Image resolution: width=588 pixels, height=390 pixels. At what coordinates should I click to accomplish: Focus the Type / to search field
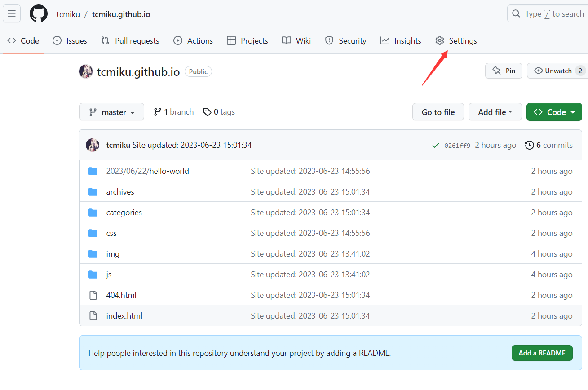click(548, 14)
